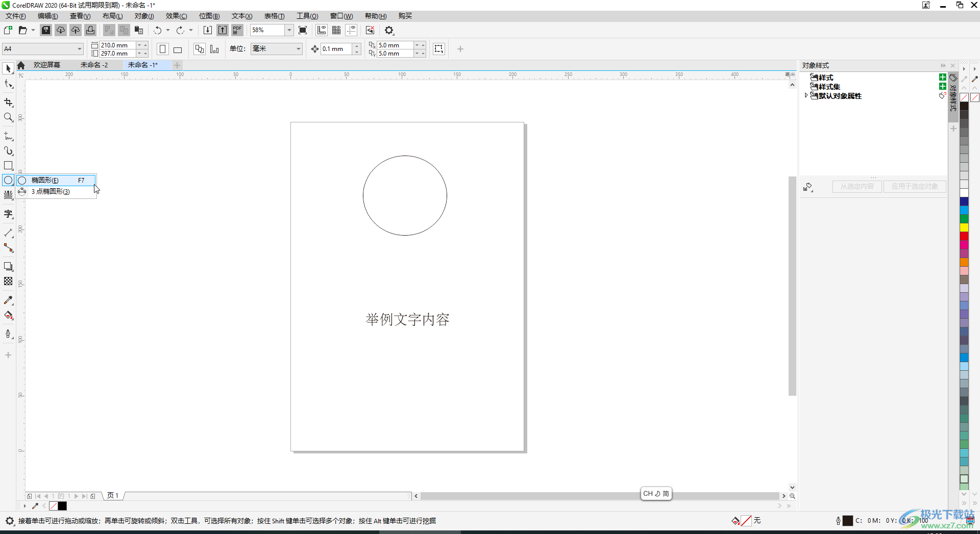Toggle show grid button
The image size is (980, 534).
point(336,30)
